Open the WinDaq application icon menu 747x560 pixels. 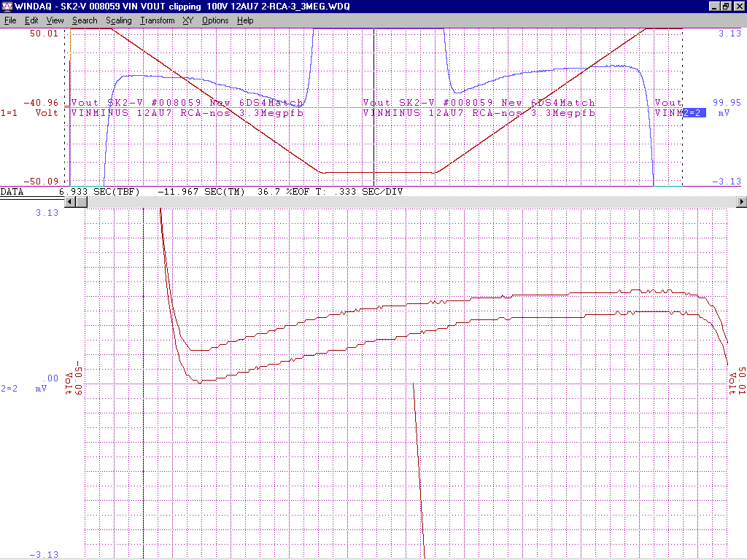click(x=7, y=7)
